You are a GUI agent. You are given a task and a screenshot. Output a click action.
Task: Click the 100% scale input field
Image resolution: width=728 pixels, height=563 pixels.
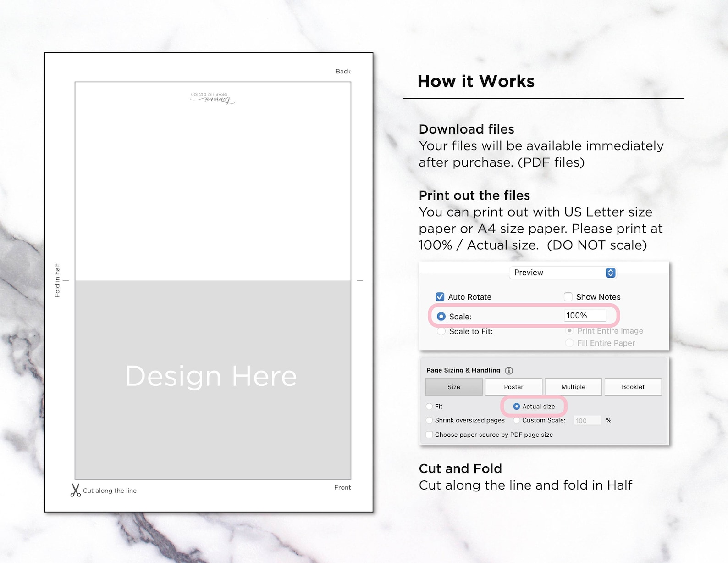tap(585, 316)
